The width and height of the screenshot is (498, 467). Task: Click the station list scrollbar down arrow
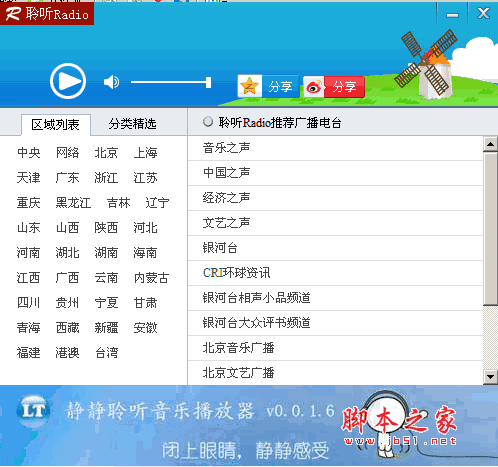tap(490, 377)
